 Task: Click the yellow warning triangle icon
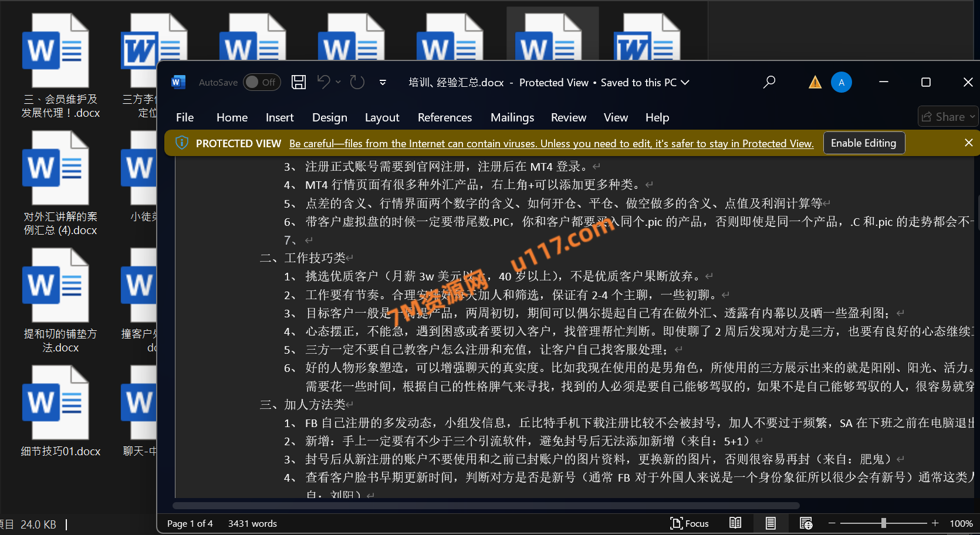pyautogui.click(x=815, y=83)
